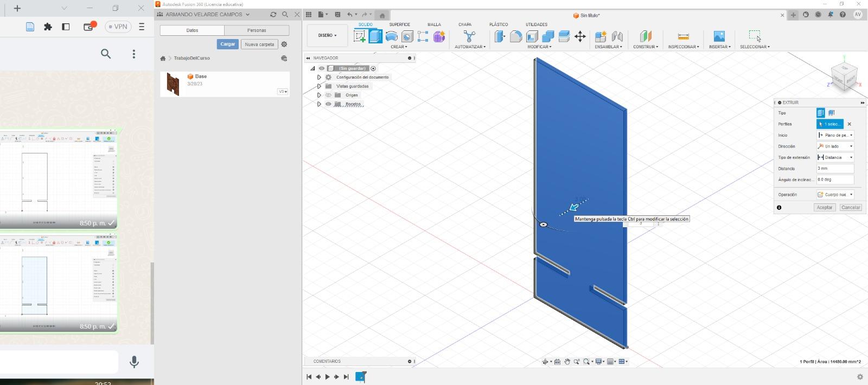Image resolution: width=868 pixels, height=385 pixels.
Task: Toggle visibility of the Bocetos folder
Action: [x=328, y=104]
